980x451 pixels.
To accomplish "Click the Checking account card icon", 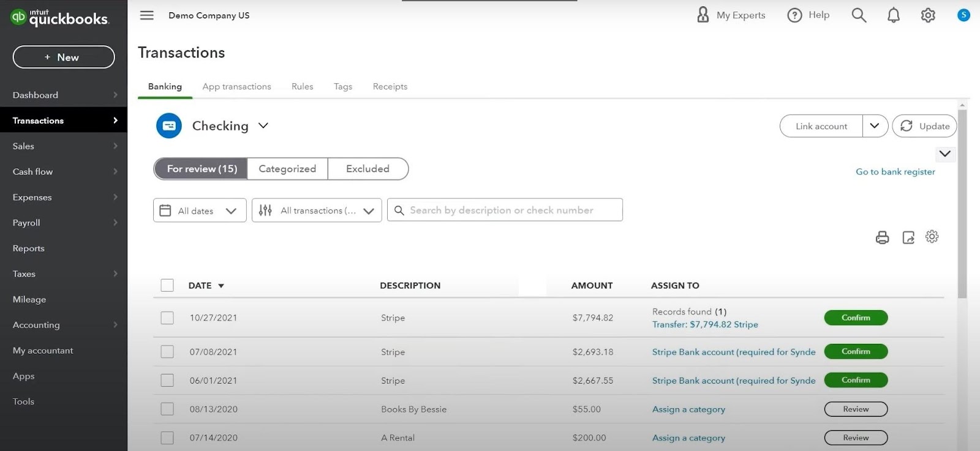I will tap(169, 126).
